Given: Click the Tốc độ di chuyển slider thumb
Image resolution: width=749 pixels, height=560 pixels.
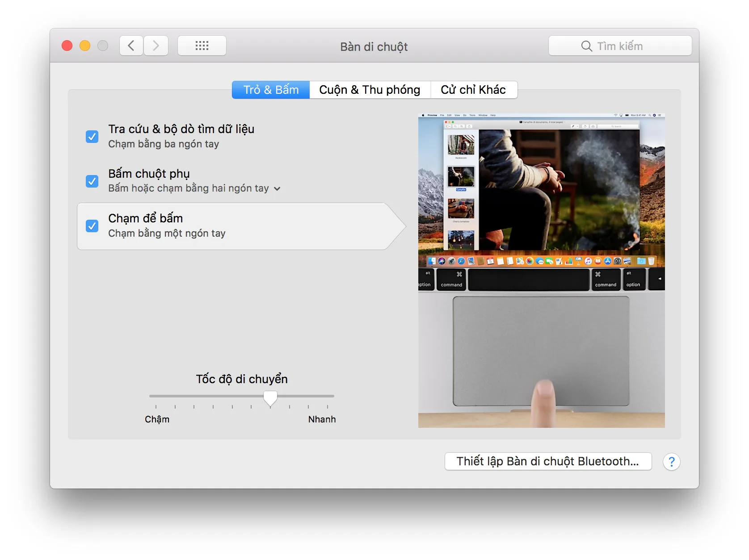Looking at the screenshot, I should pyautogui.click(x=270, y=398).
